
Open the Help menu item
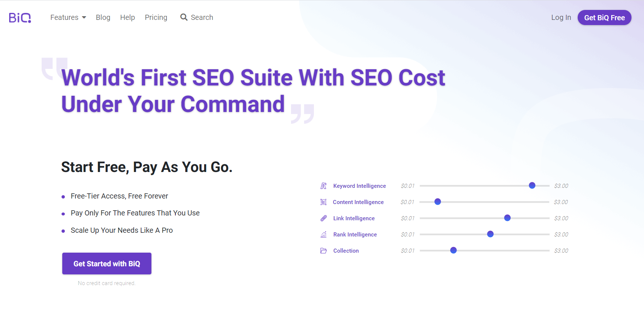pyautogui.click(x=127, y=17)
